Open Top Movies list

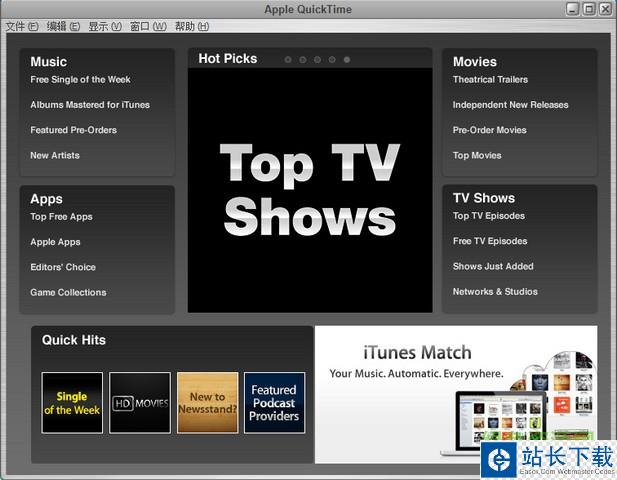click(x=477, y=155)
